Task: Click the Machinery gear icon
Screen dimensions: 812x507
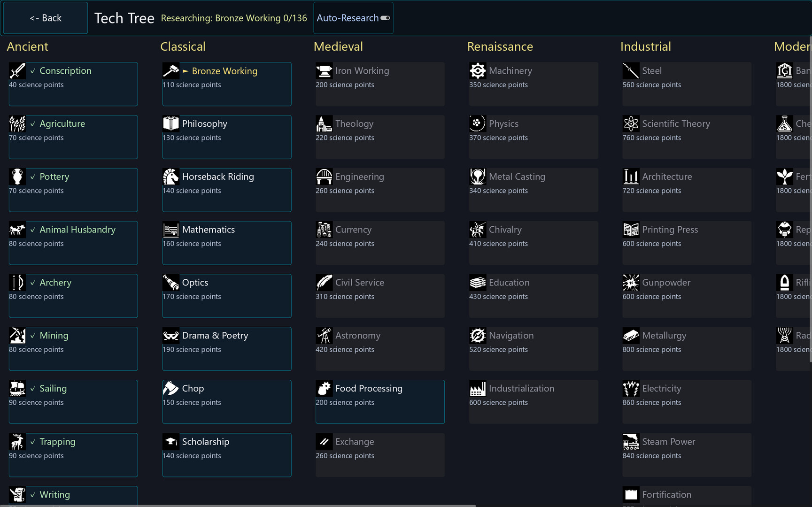Action: 478,71
